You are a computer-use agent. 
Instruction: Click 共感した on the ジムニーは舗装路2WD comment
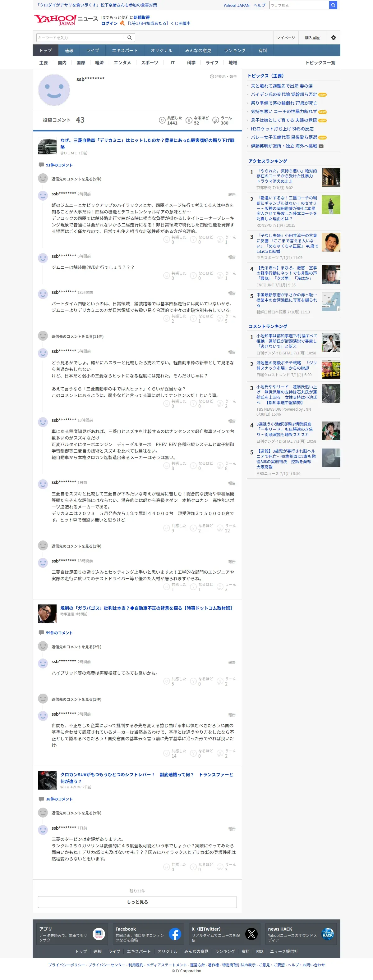point(175,276)
